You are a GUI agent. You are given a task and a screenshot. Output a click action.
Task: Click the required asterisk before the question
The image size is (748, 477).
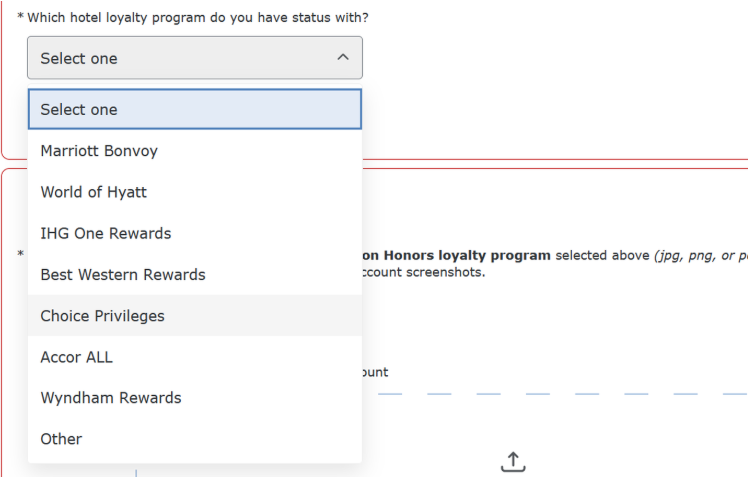coord(21,17)
